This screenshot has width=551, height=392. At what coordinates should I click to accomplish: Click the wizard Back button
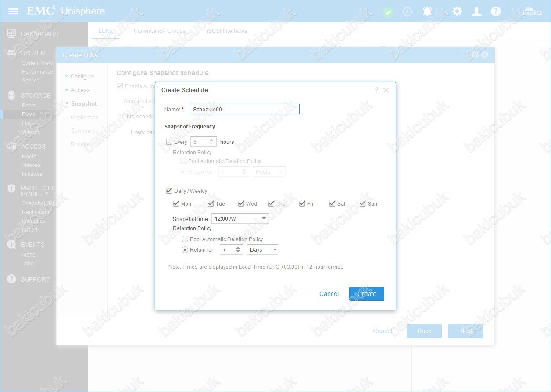point(424,331)
